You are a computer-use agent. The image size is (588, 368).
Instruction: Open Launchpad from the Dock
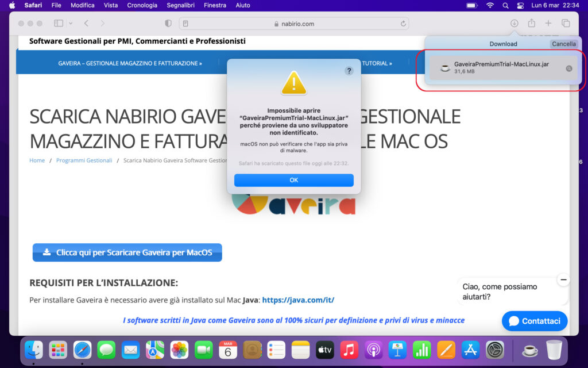tap(58, 350)
